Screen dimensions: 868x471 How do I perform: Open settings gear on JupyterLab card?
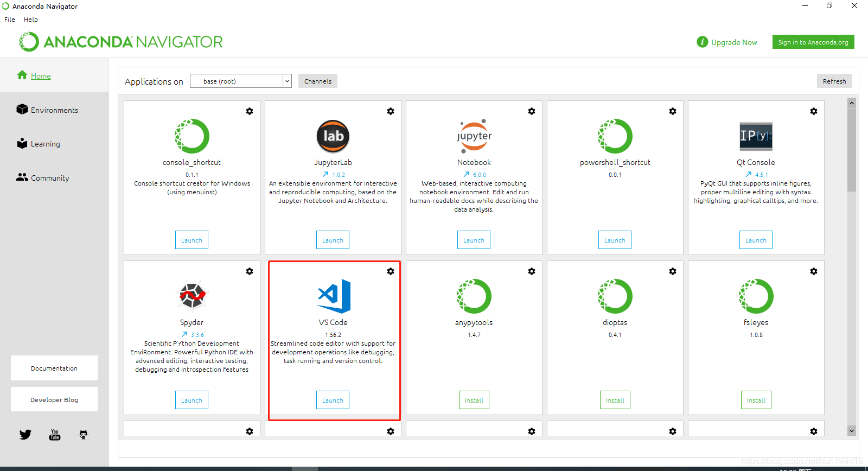[391, 111]
